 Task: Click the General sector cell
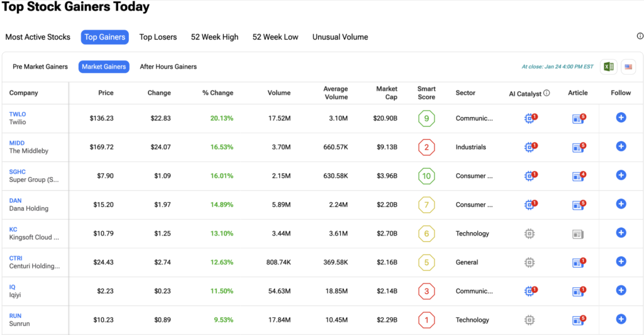pyautogui.click(x=467, y=262)
